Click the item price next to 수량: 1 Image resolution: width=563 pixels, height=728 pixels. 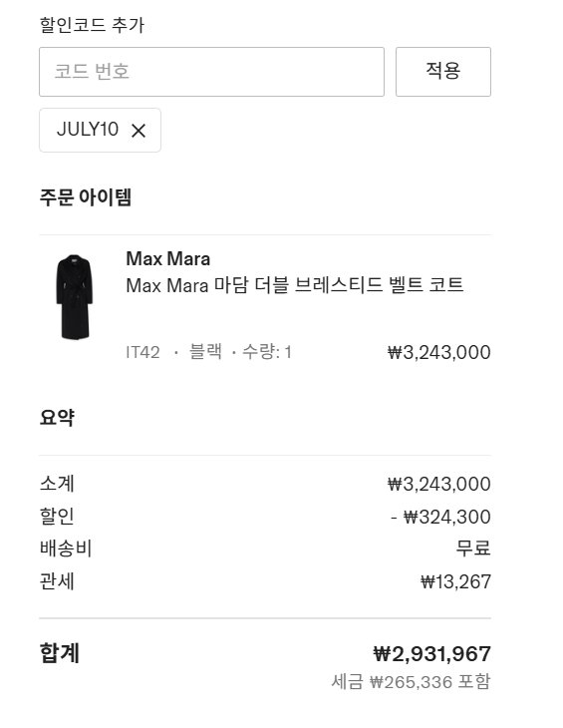(x=438, y=352)
